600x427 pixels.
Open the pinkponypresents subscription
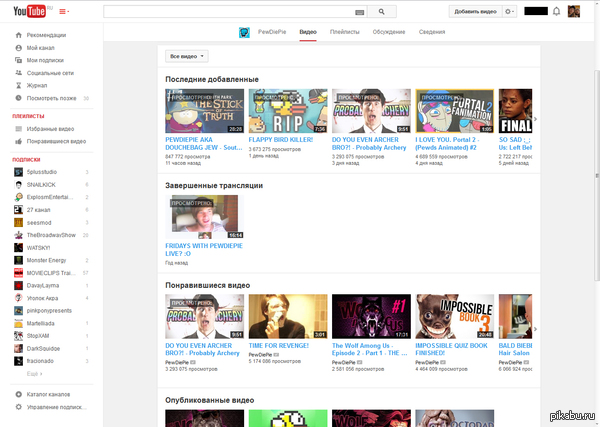[x=49, y=310]
